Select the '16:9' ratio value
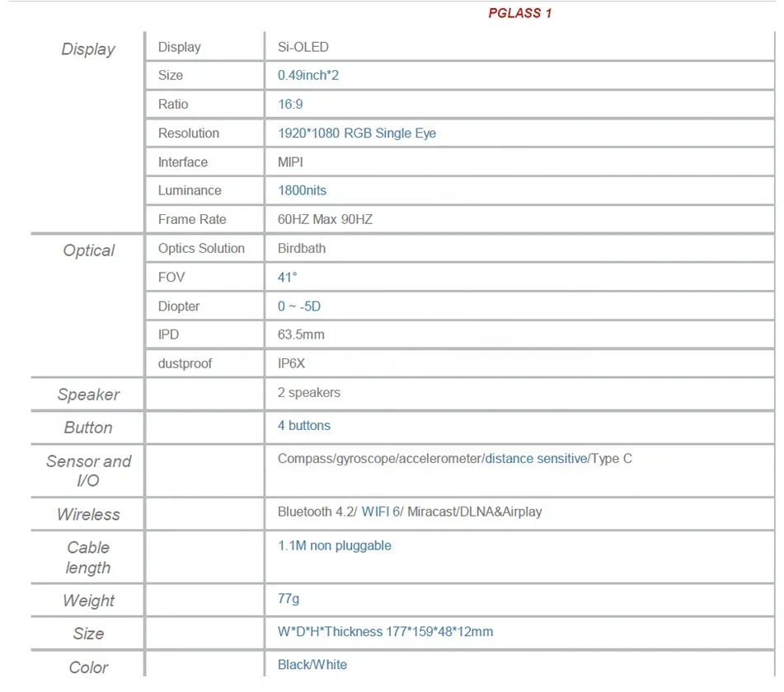 coord(290,105)
